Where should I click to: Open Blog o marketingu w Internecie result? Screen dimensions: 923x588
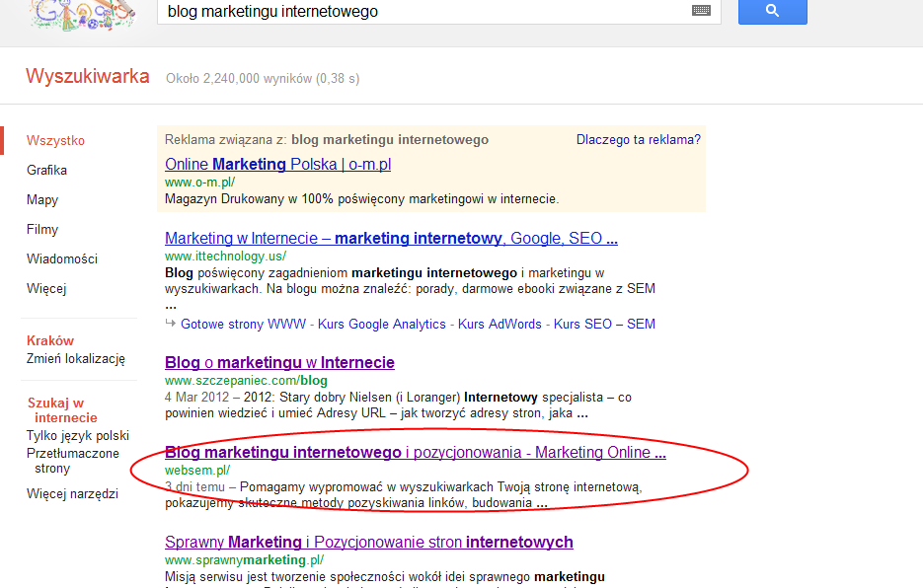tap(279, 362)
